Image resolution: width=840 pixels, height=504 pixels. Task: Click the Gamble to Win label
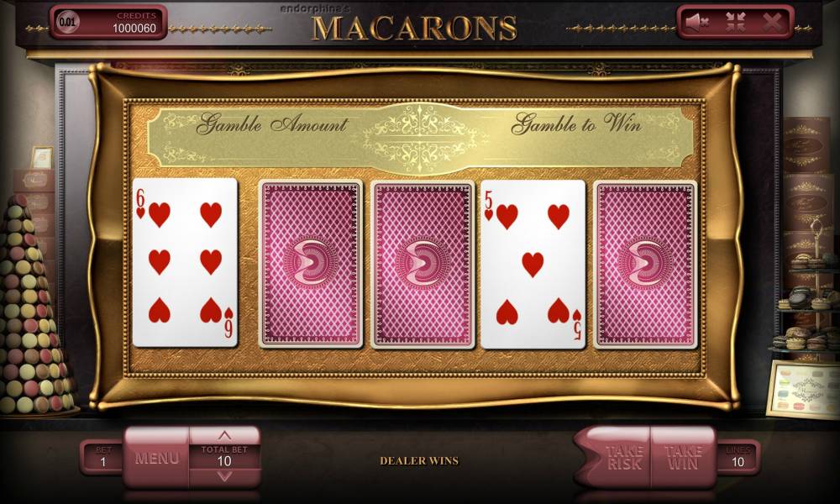coord(576,123)
